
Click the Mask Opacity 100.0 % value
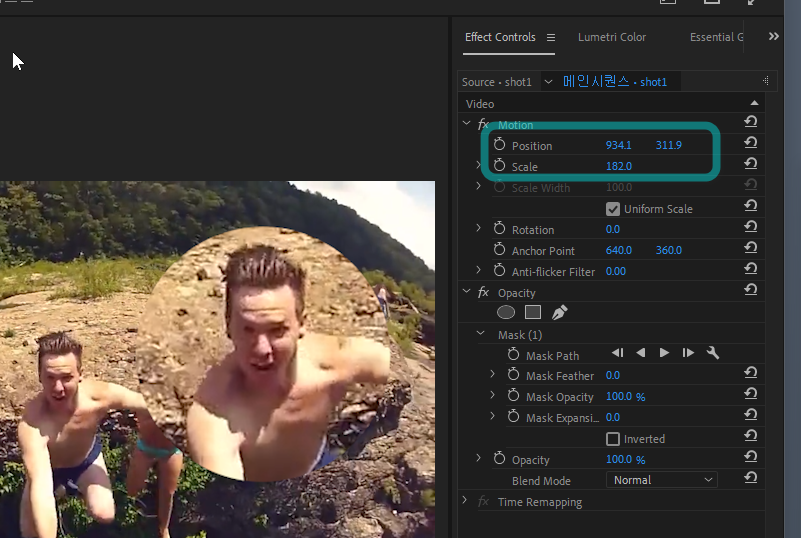point(625,397)
